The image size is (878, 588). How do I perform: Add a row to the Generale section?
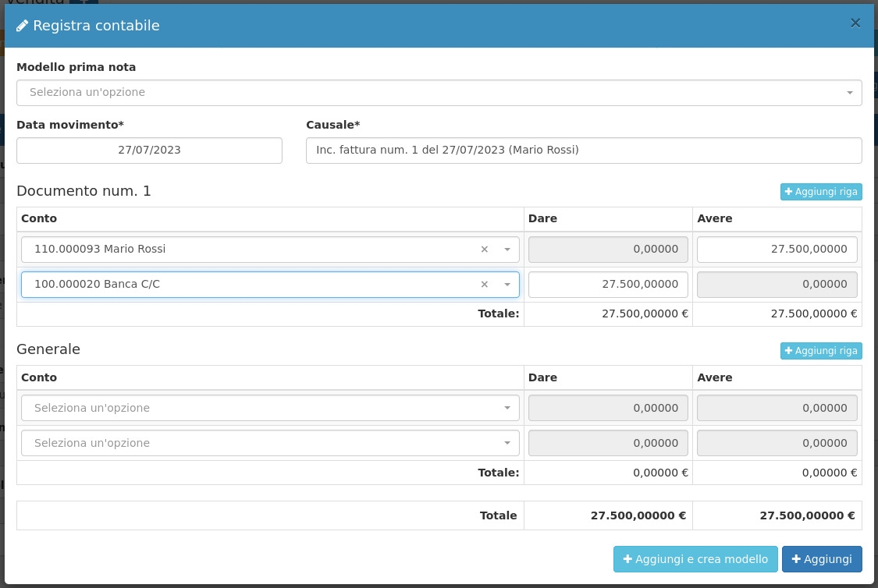coord(820,351)
